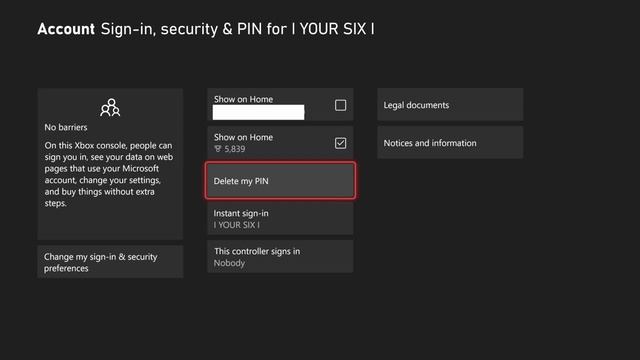This screenshot has width=640, height=360.
Task: Tick the unchecked Show on Home checkbox
Action: (x=340, y=105)
